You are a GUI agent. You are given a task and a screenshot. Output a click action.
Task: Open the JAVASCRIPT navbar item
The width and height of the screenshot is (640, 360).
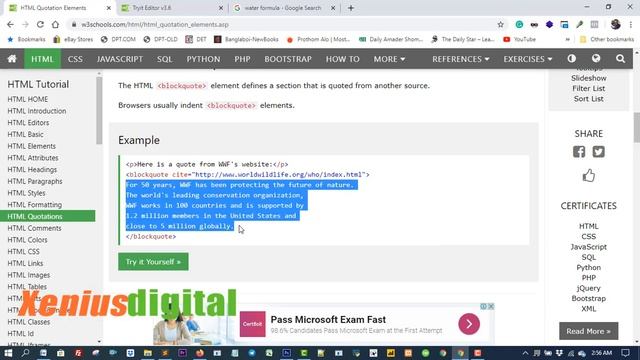(x=120, y=59)
